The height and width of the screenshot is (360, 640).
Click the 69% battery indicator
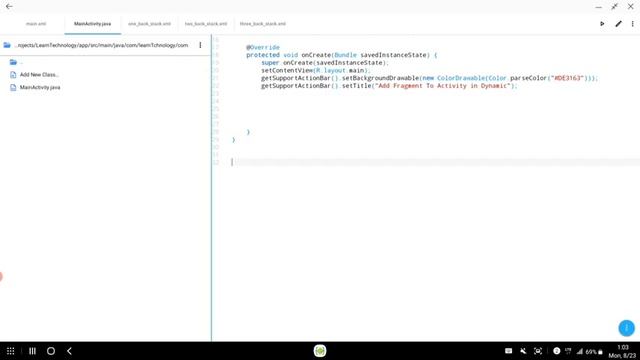594,352
